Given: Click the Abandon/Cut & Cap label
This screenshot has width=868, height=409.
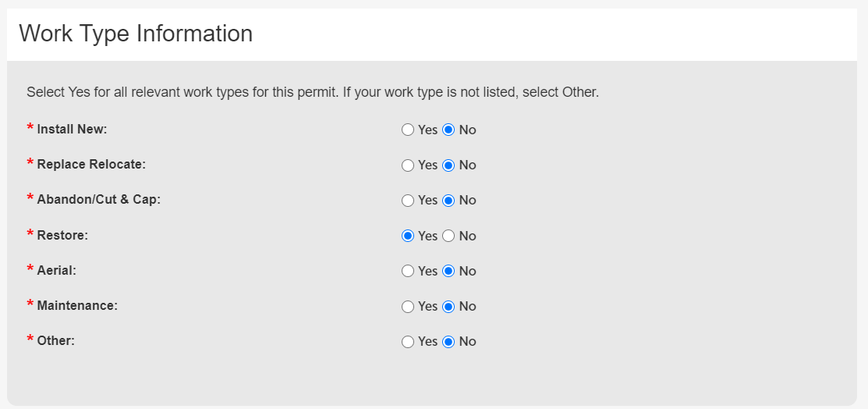Looking at the screenshot, I should click(x=98, y=200).
